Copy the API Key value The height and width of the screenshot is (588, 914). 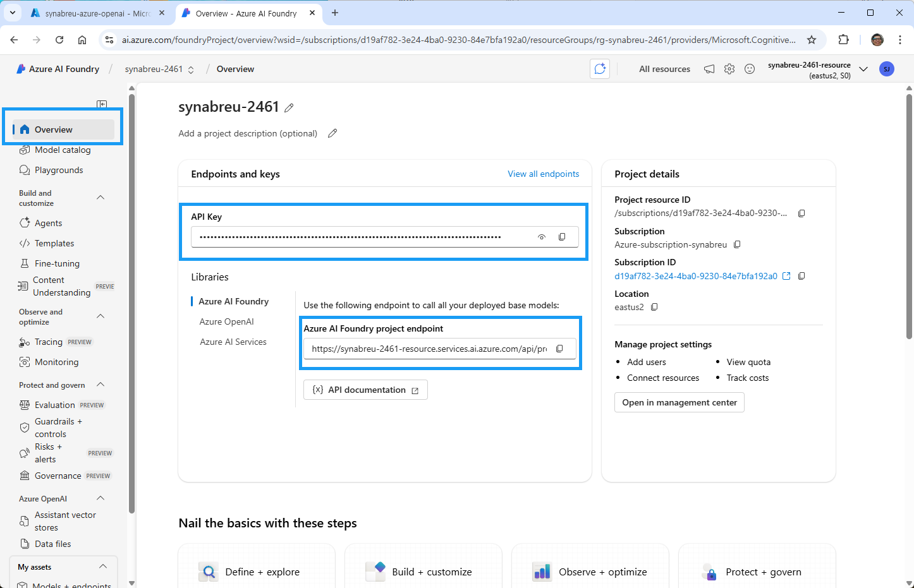(562, 237)
